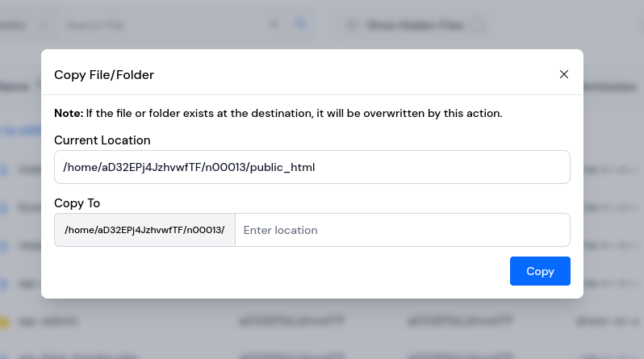This screenshot has width=644, height=359.
Task: Click the blue Copy button
Action: click(x=540, y=271)
